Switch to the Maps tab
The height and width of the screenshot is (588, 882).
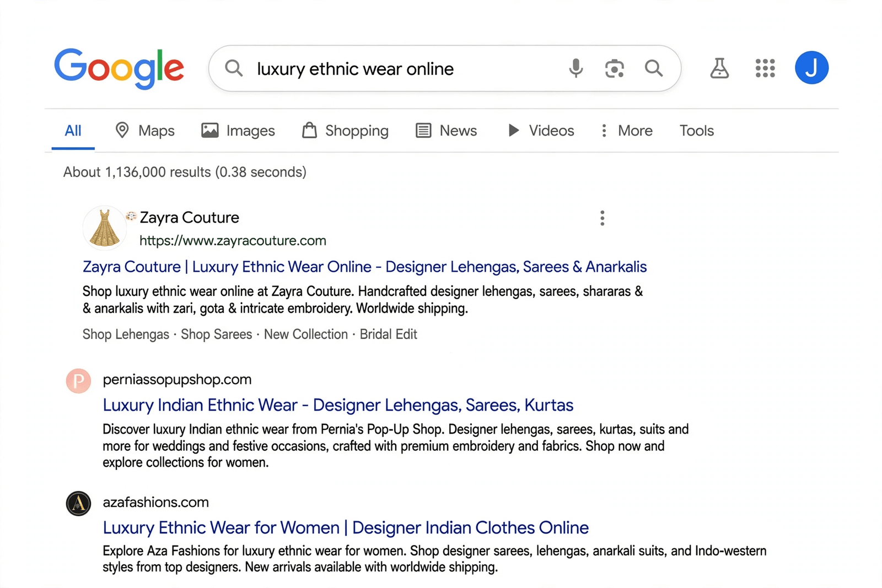(x=145, y=131)
